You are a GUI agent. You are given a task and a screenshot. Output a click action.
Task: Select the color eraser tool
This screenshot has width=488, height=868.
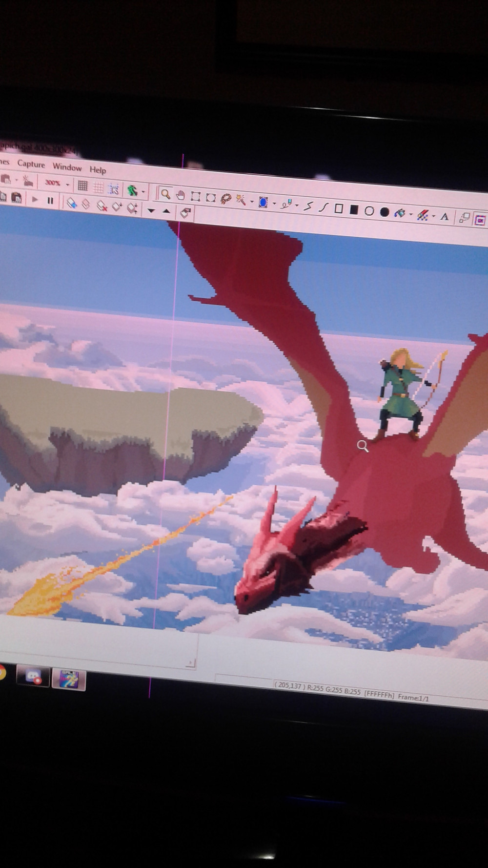pos(423,215)
